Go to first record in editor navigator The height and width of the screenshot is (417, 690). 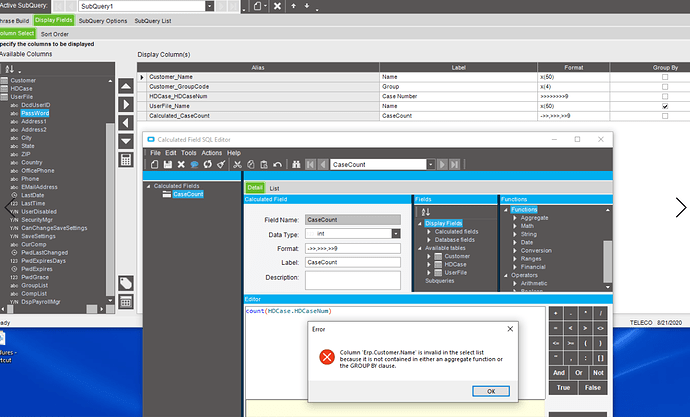[x=310, y=165]
